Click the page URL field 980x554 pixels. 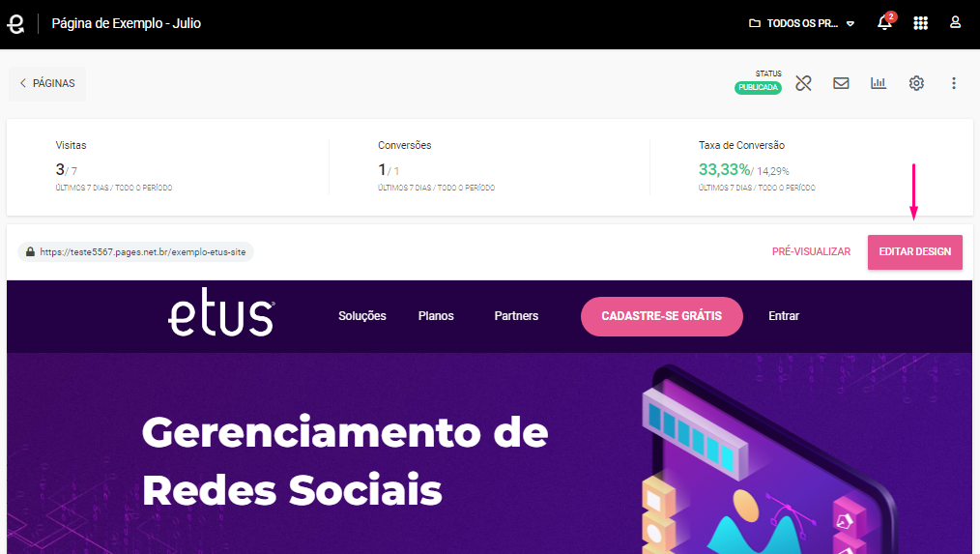(135, 252)
